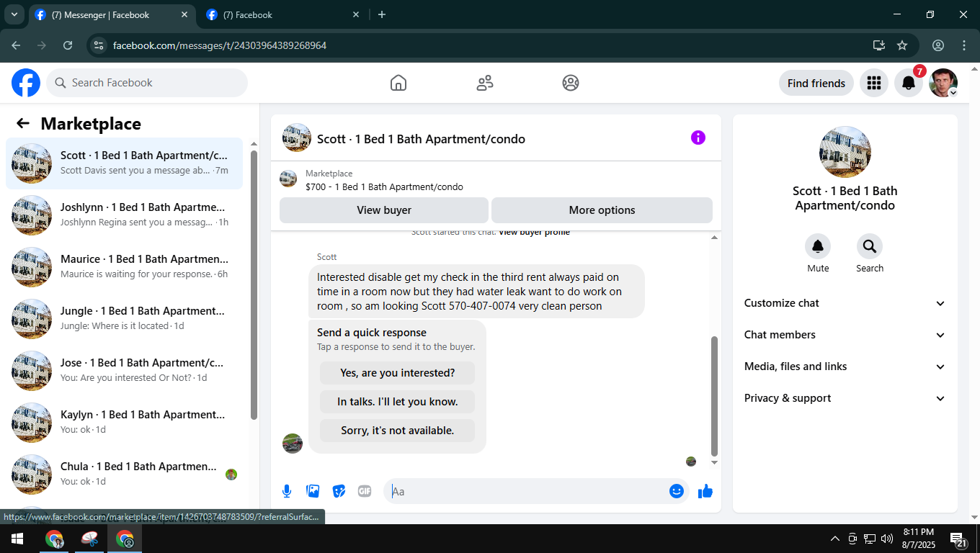Screen dimensions: 980x553
Task: Choose a sticker with the sticker icon
Action: [339, 491]
